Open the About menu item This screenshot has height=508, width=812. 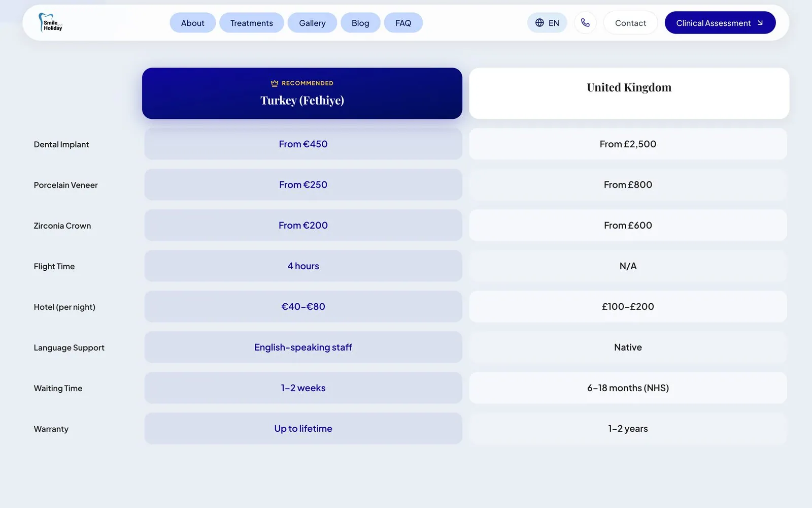tap(193, 23)
